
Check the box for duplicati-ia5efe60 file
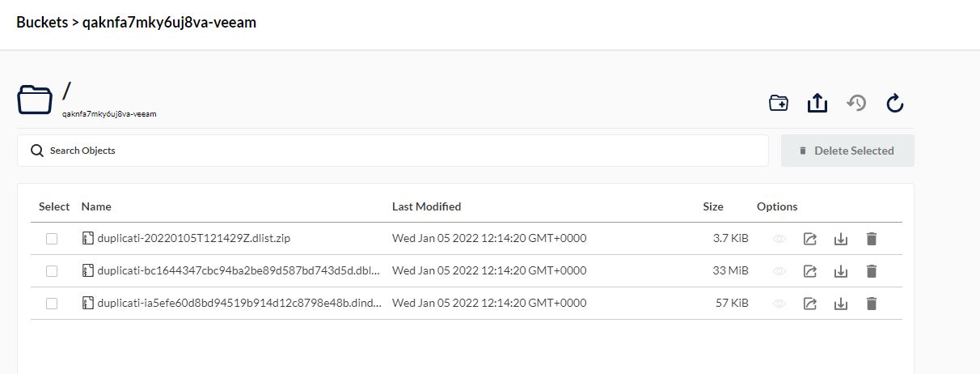(52, 304)
